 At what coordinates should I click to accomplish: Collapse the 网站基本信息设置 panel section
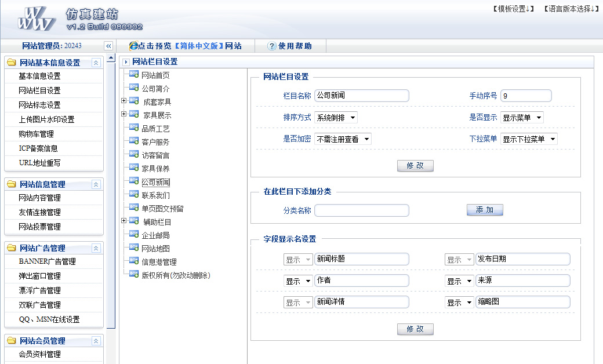[x=96, y=63]
